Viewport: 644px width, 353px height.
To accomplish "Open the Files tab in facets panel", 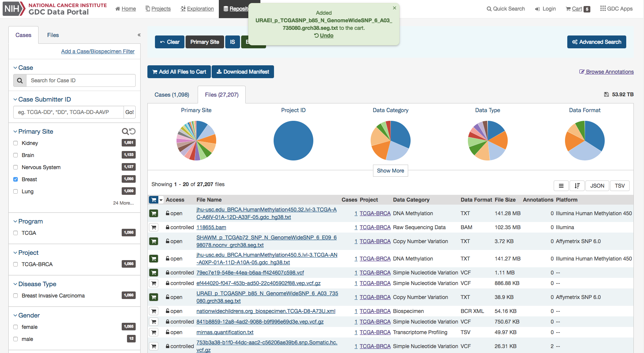I will pos(53,35).
